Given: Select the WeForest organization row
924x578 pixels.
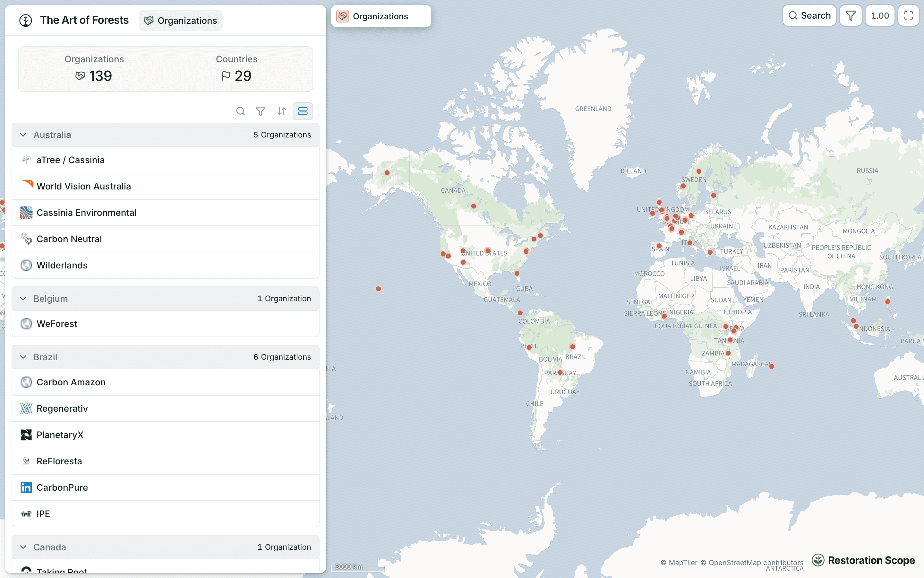Looking at the screenshot, I should [165, 324].
